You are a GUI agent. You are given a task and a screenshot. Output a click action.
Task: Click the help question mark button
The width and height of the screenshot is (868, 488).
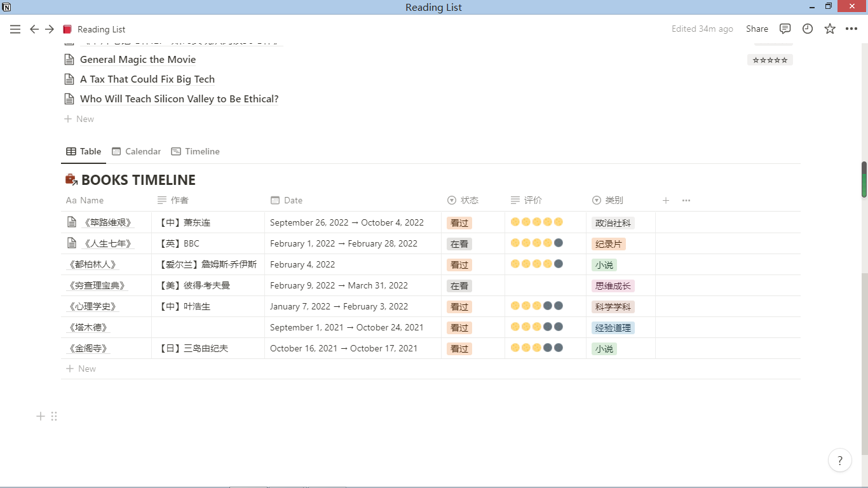click(x=839, y=461)
